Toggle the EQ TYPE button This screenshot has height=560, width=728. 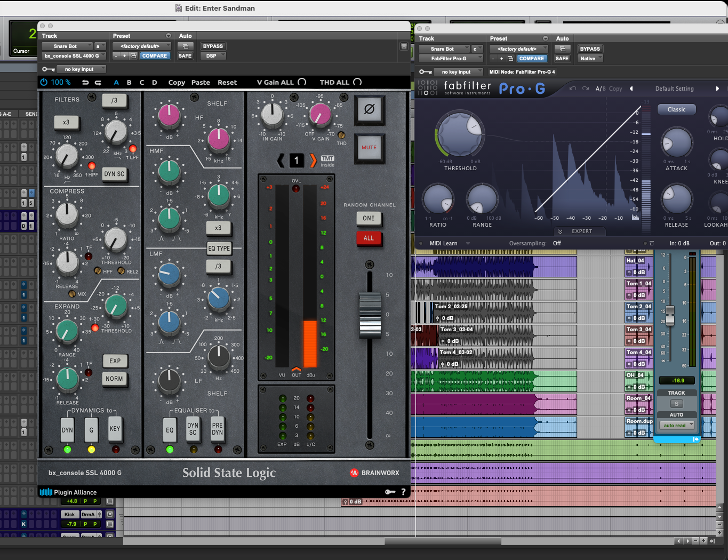pos(219,248)
